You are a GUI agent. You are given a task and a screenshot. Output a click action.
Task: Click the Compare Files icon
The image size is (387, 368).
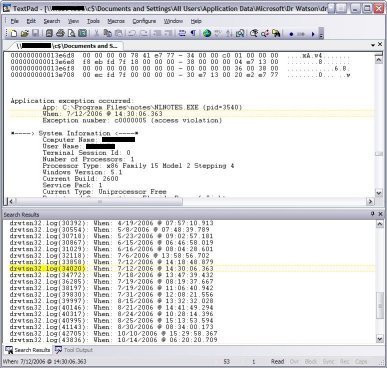(x=240, y=33)
